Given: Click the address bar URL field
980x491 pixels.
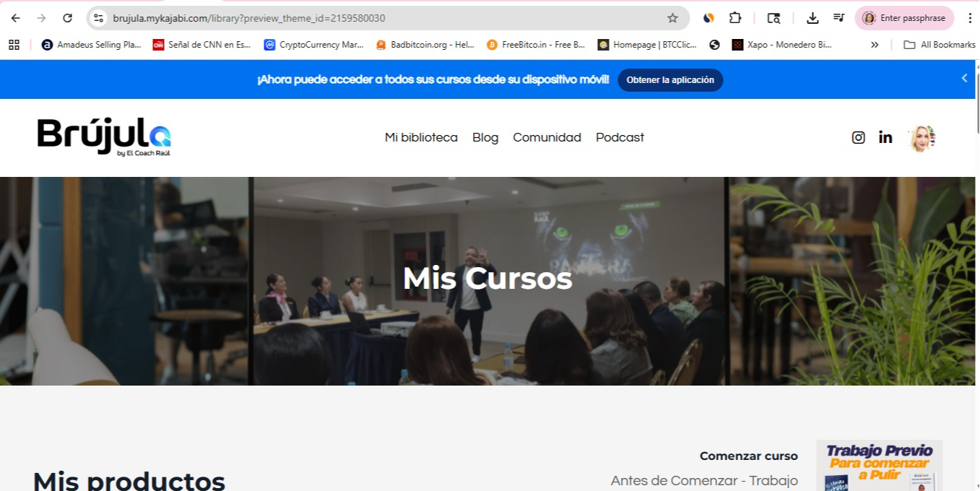Looking at the screenshot, I should pos(386,18).
